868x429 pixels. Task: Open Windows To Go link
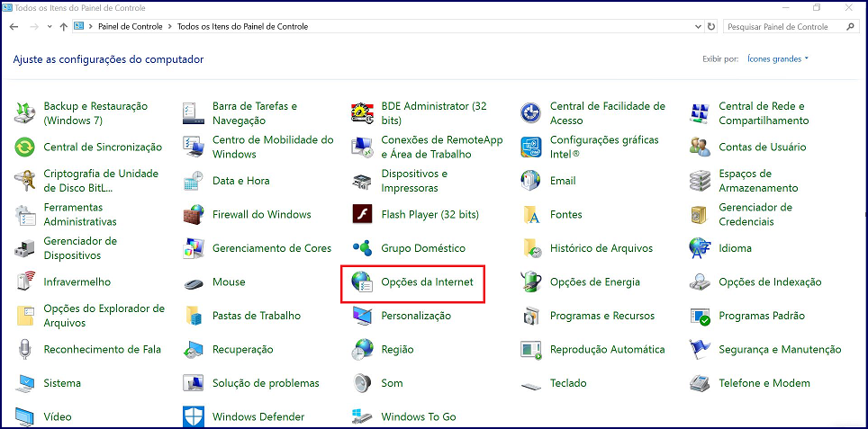(419, 416)
